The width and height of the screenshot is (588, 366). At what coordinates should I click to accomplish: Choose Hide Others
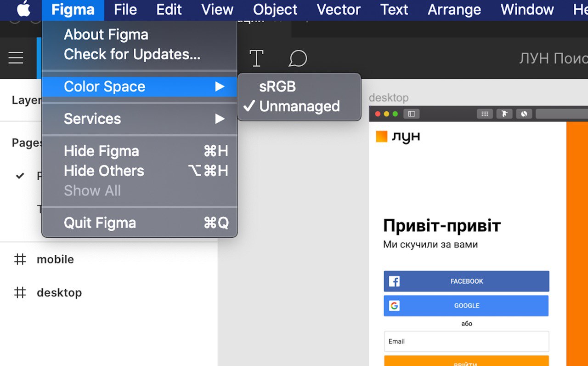[x=140, y=171]
